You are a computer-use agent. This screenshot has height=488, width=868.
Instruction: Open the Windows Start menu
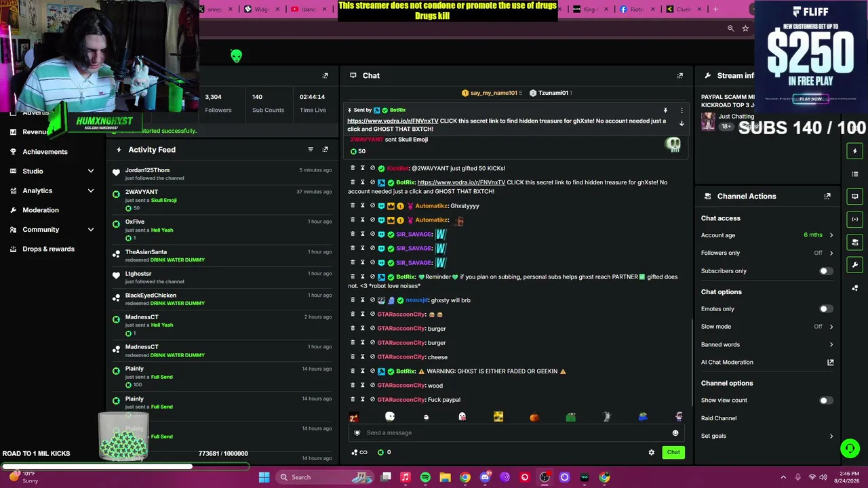point(264,477)
